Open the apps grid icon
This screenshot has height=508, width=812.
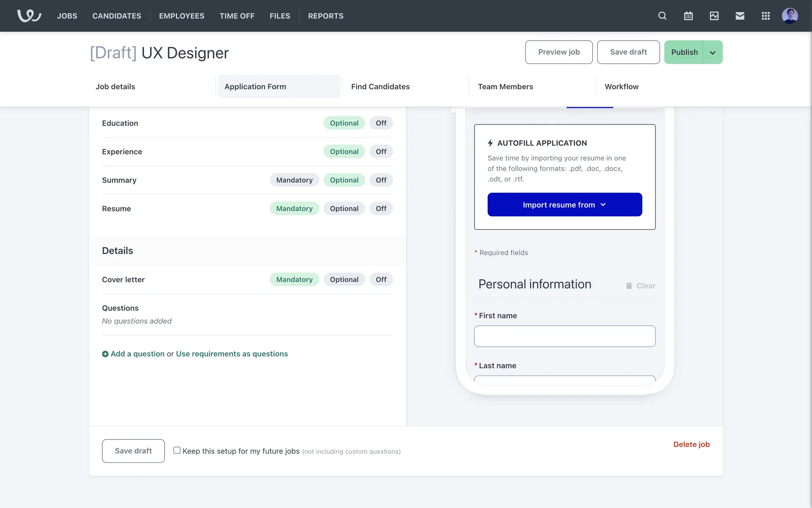pos(765,16)
